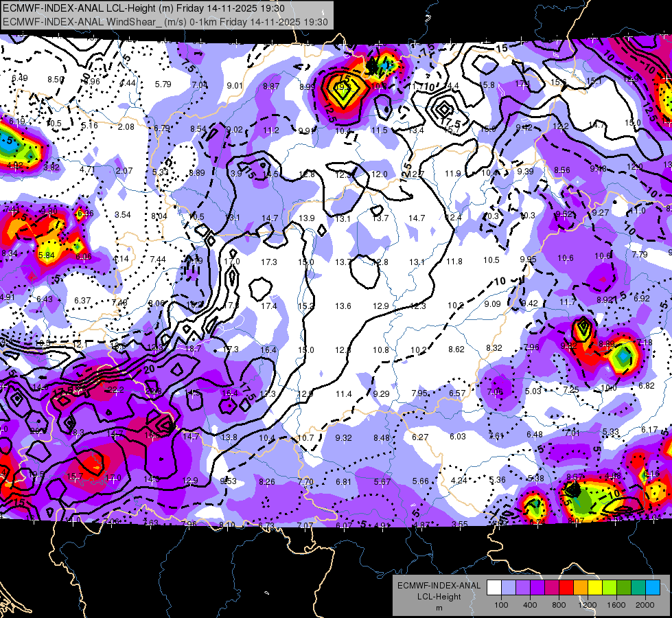Click the wind shear value '13.6'

point(343,306)
